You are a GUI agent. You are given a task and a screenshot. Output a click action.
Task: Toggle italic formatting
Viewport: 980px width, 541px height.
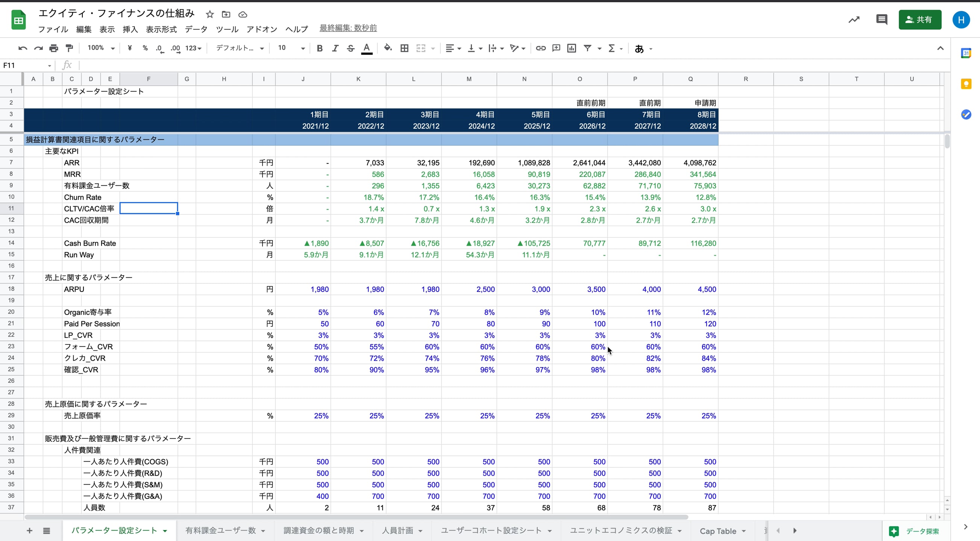coord(335,48)
